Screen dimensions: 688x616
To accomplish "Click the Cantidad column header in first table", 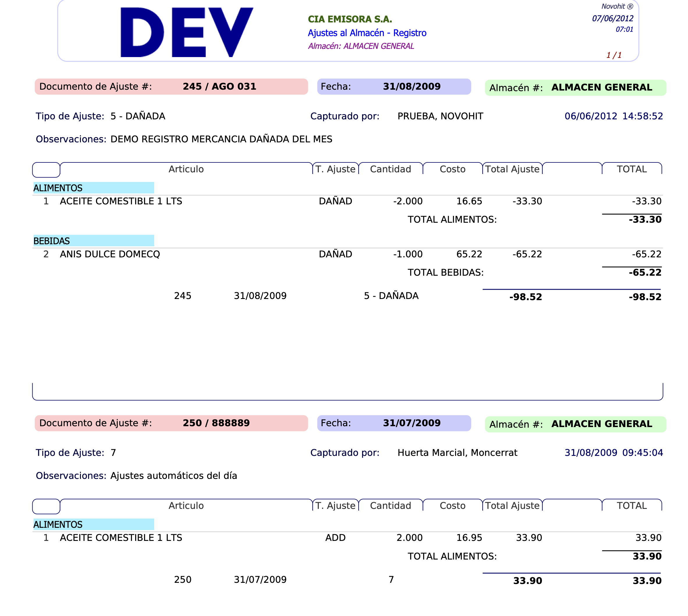I will [x=390, y=169].
